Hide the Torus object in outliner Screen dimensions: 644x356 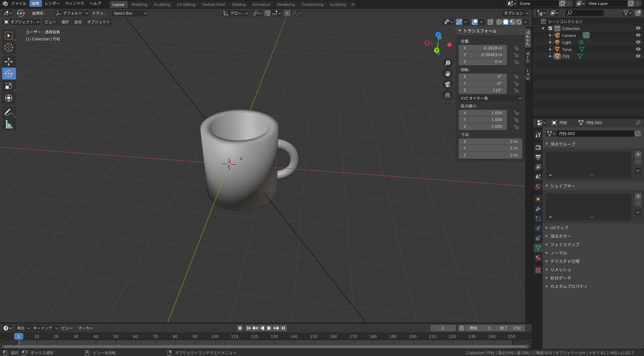tap(638, 49)
